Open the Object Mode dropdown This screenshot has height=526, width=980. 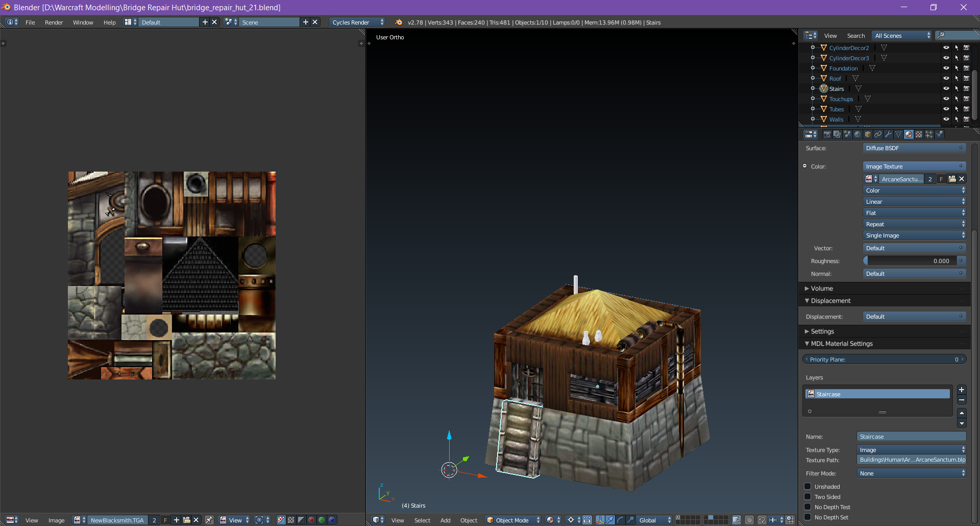[x=513, y=520]
